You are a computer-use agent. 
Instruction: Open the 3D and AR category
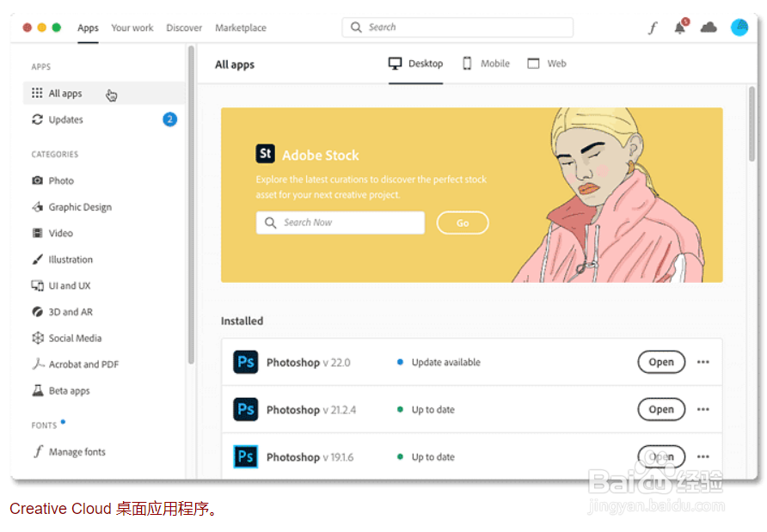[104, 311]
